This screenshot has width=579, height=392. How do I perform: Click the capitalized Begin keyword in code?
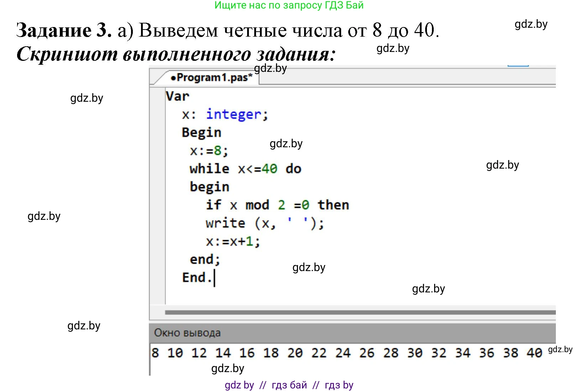pos(201,132)
